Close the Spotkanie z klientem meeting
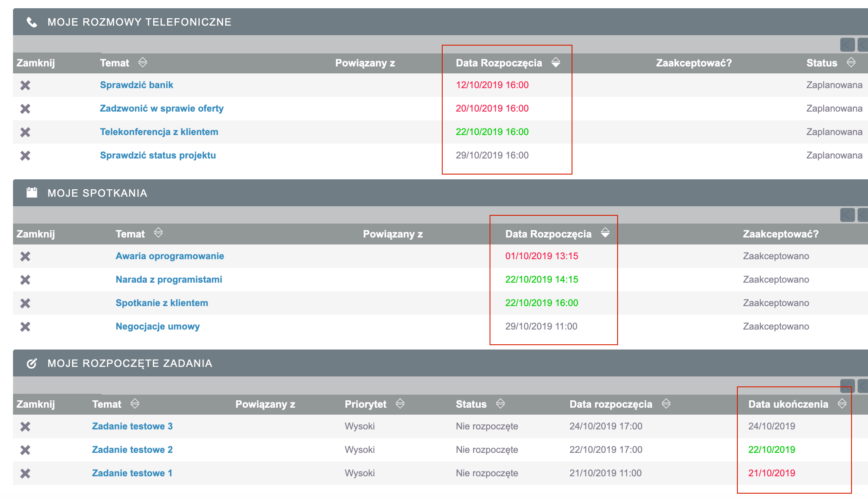Viewport: 868px width, 498px height. pos(25,303)
